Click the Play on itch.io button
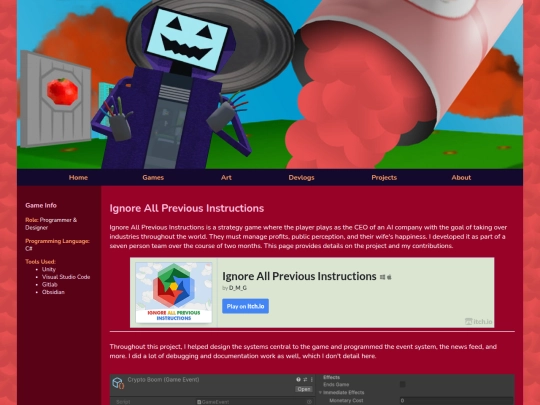Screen dimensions: 540x405 point(245,306)
